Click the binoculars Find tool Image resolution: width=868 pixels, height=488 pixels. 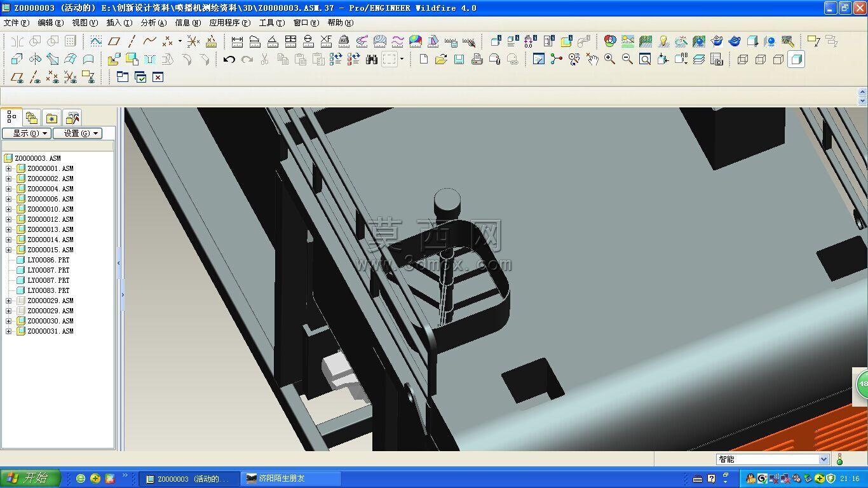tap(372, 59)
